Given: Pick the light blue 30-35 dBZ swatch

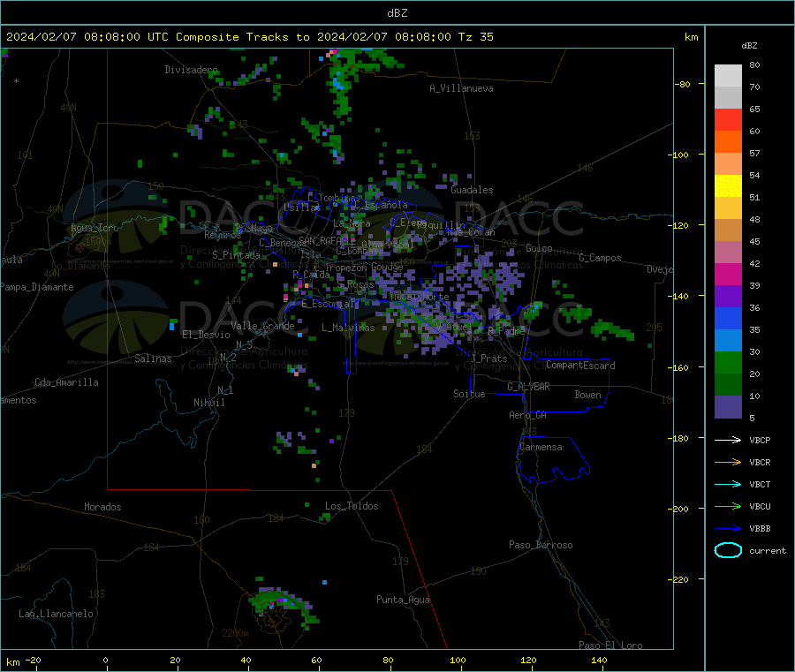Looking at the screenshot, I should coord(728,341).
